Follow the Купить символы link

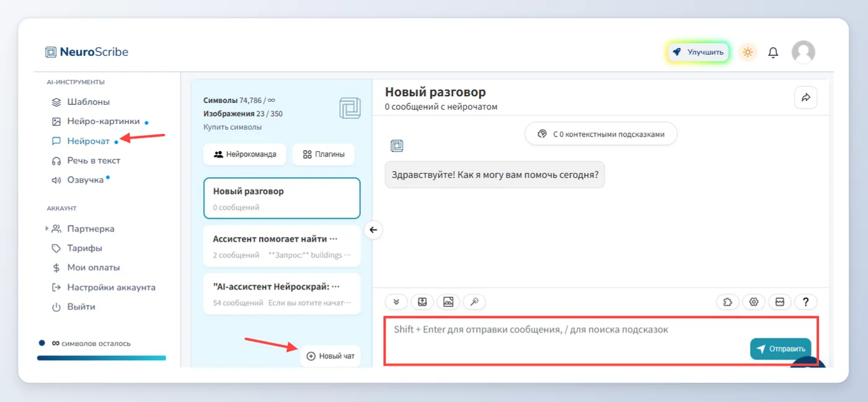click(x=232, y=127)
